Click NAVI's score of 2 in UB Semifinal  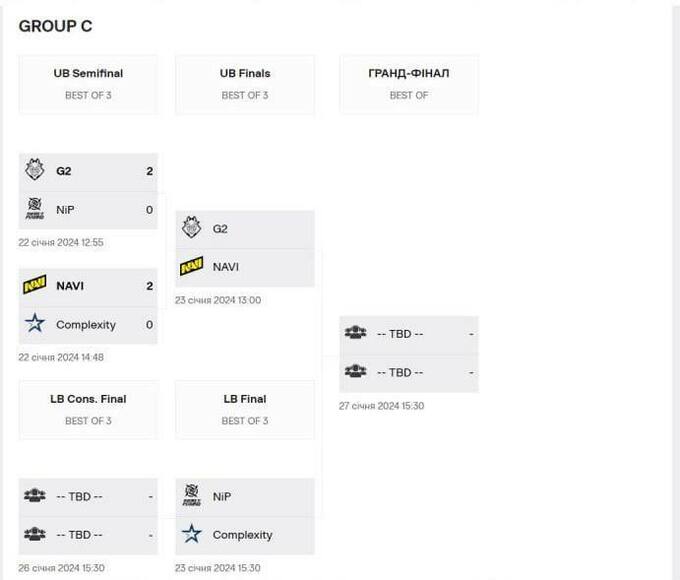[x=149, y=286]
